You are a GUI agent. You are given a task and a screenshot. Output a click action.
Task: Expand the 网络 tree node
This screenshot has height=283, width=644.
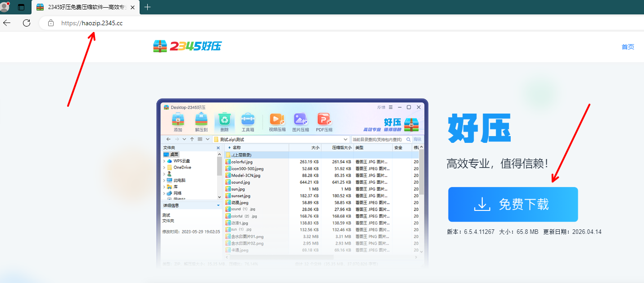coord(164,193)
